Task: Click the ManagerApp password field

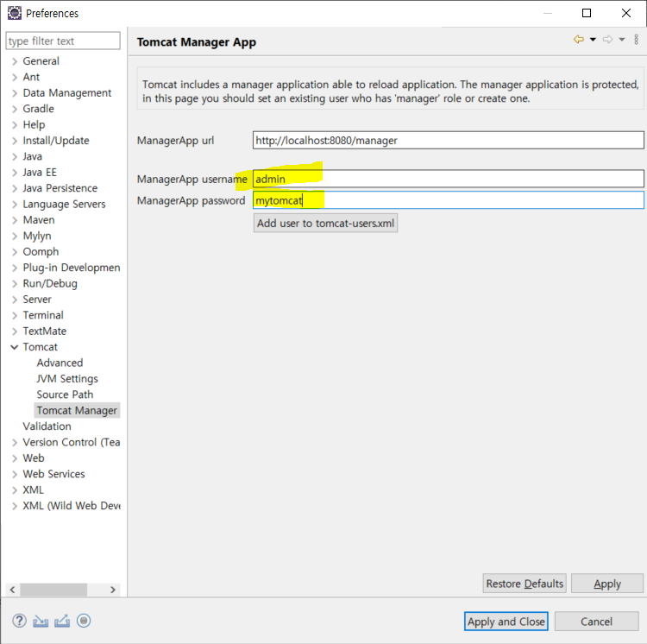Action: point(448,200)
